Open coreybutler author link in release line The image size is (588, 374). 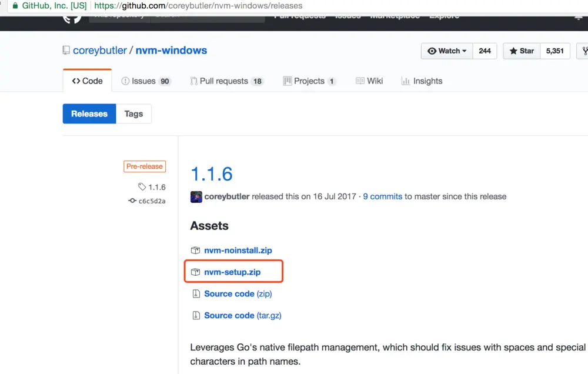point(227,196)
